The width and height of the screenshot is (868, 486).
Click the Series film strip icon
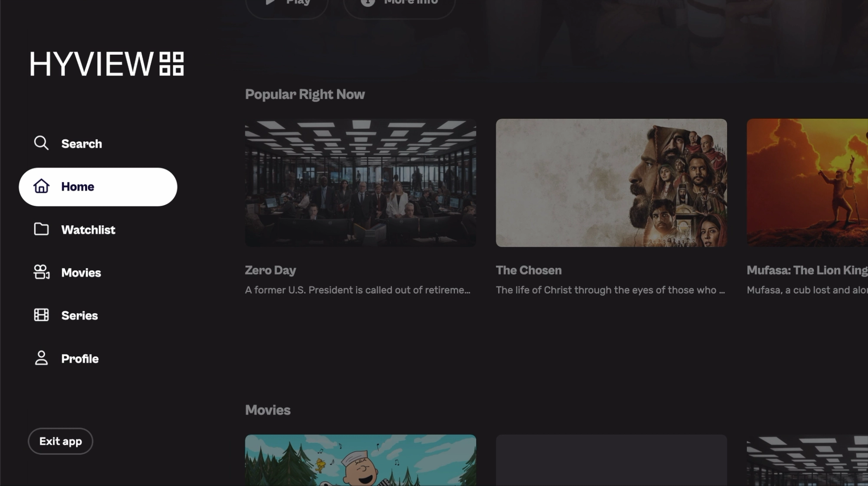click(41, 315)
